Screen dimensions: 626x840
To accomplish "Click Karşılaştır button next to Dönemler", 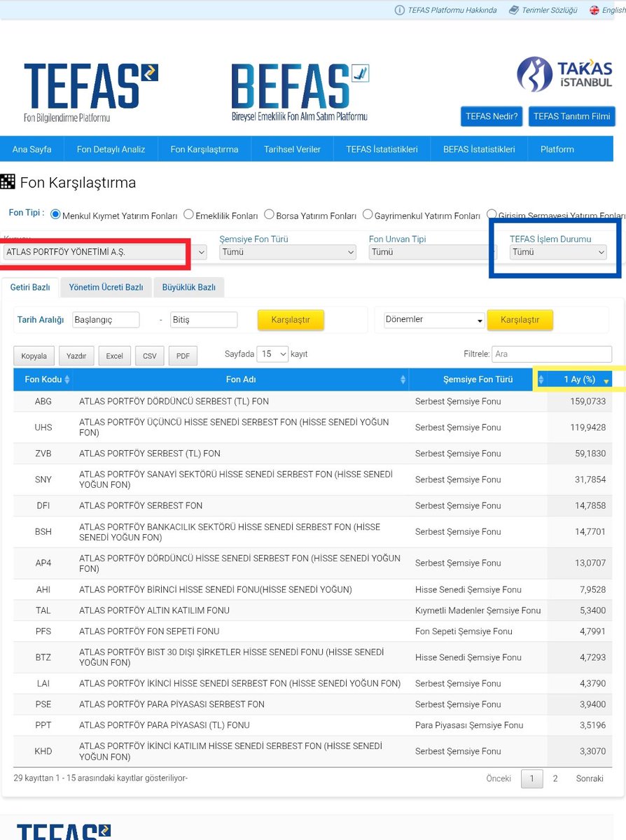I will coord(520,320).
